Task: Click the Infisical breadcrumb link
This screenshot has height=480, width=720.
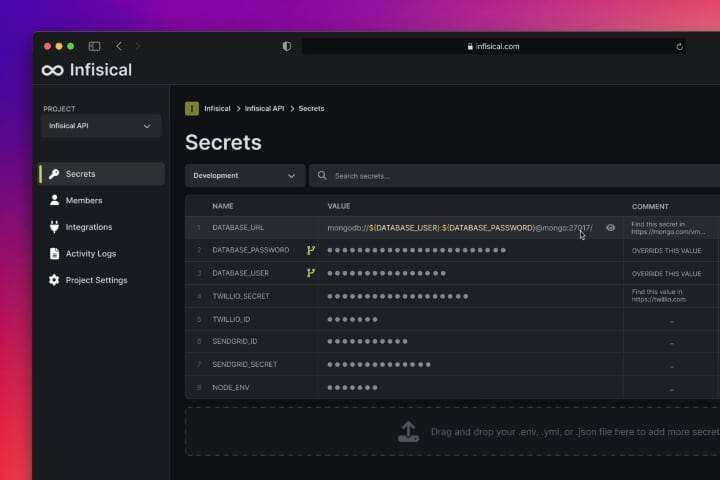Action: coord(217,108)
